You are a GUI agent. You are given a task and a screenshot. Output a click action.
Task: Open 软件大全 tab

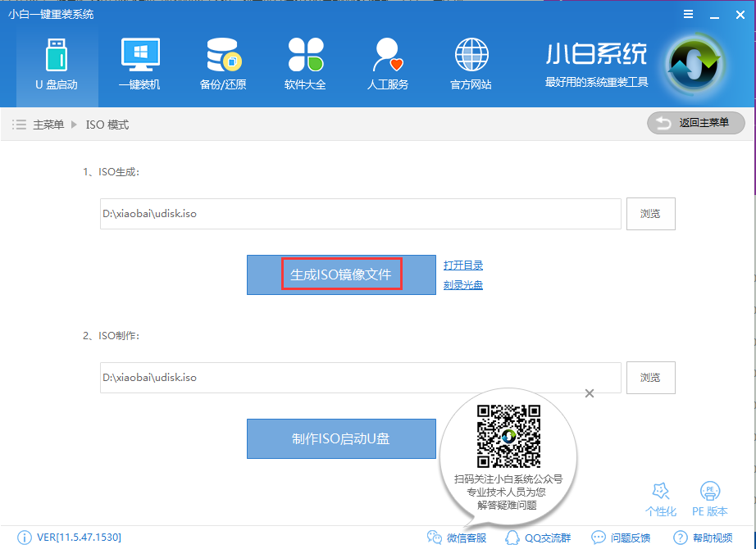pyautogui.click(x=305, y=64)
